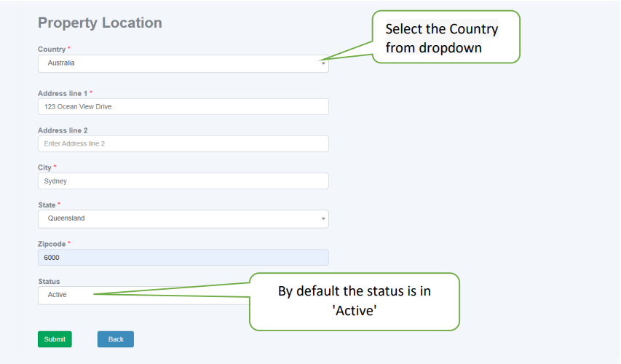Click the State dropdown caret arrow
The image size is (621, 364).
point(323,218)
